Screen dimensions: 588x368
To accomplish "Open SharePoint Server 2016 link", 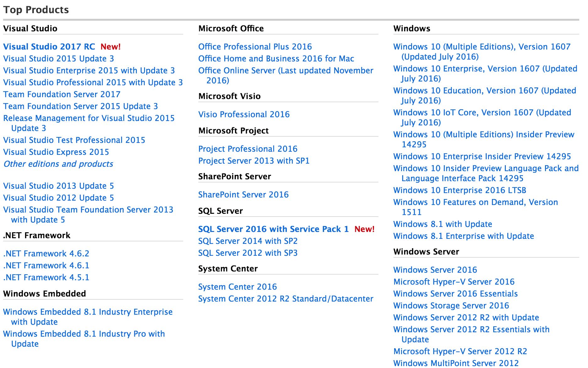I will point(243,195).
